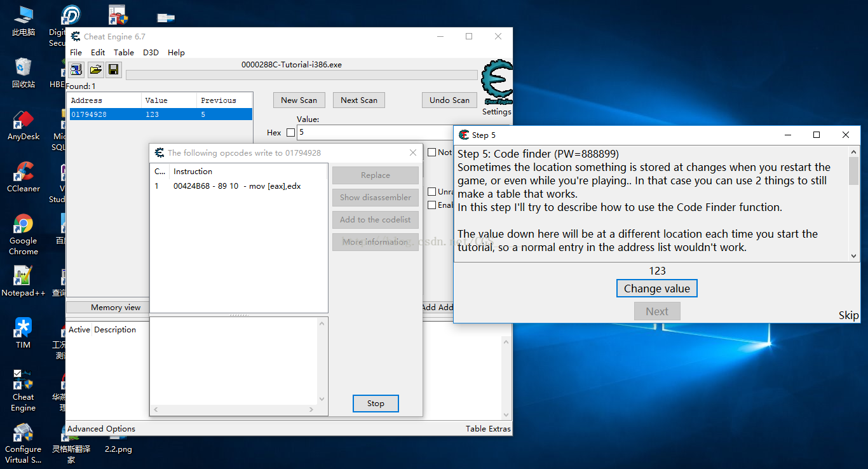Click in the scan Value input field
The height and width of the screenshot is (469, 868).
[x=375, y=133]
